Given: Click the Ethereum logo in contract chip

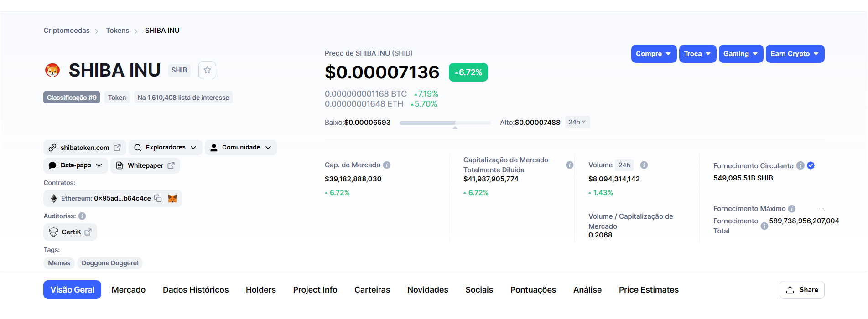Looking at the screenshot, I should pos(54,198).
